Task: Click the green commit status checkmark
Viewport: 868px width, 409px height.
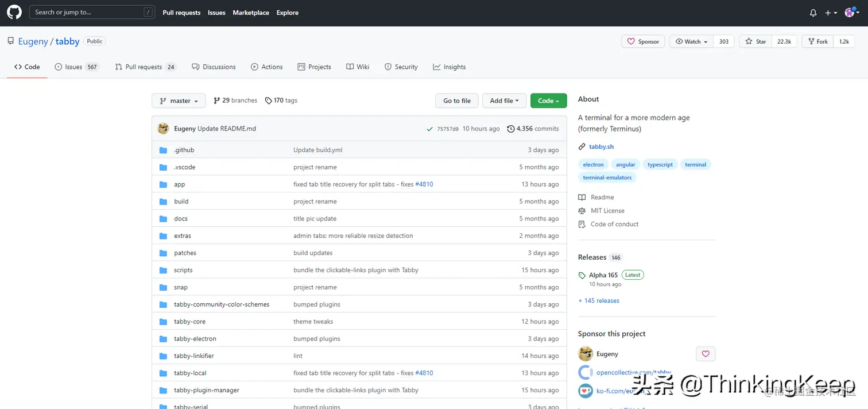Action: pos(429,129)
